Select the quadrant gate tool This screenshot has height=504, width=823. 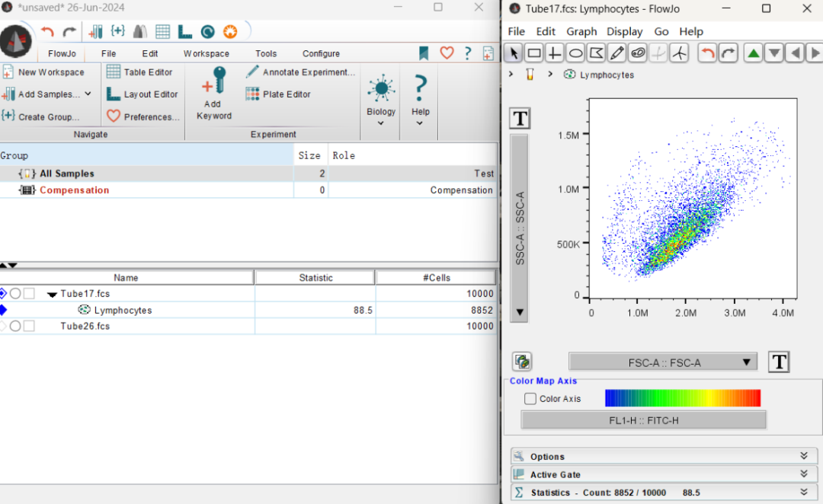554,53
